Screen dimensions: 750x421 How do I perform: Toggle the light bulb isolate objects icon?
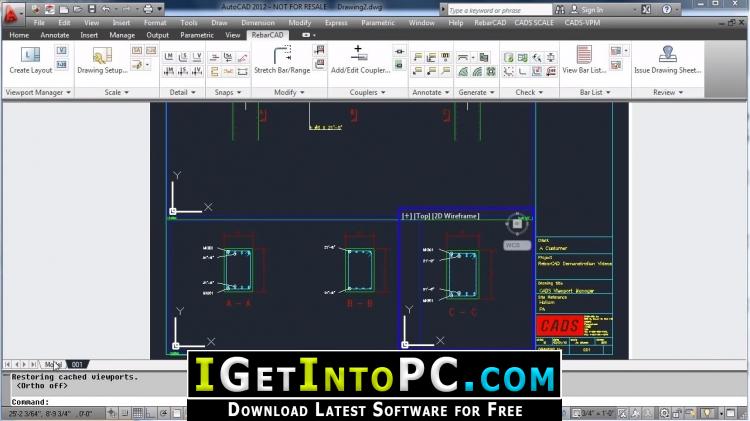click(707, 413)
